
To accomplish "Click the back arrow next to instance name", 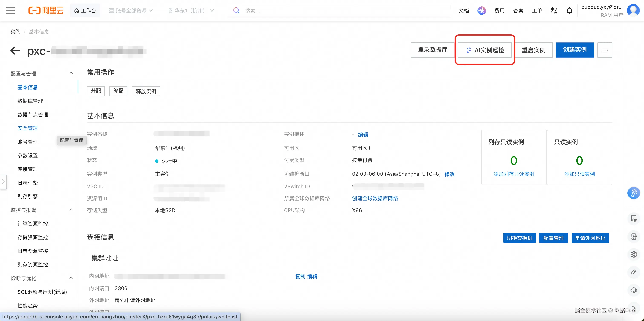I will 15,51.
